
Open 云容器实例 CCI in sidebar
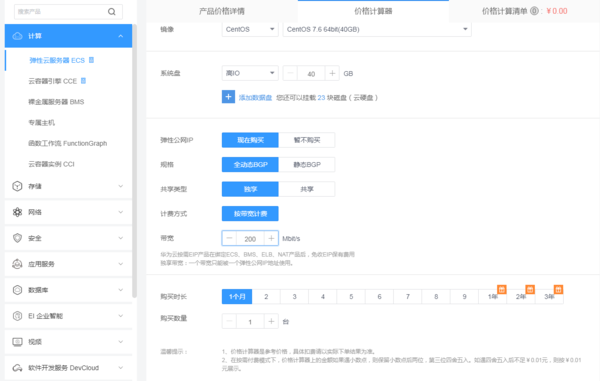tap(51, 164)
